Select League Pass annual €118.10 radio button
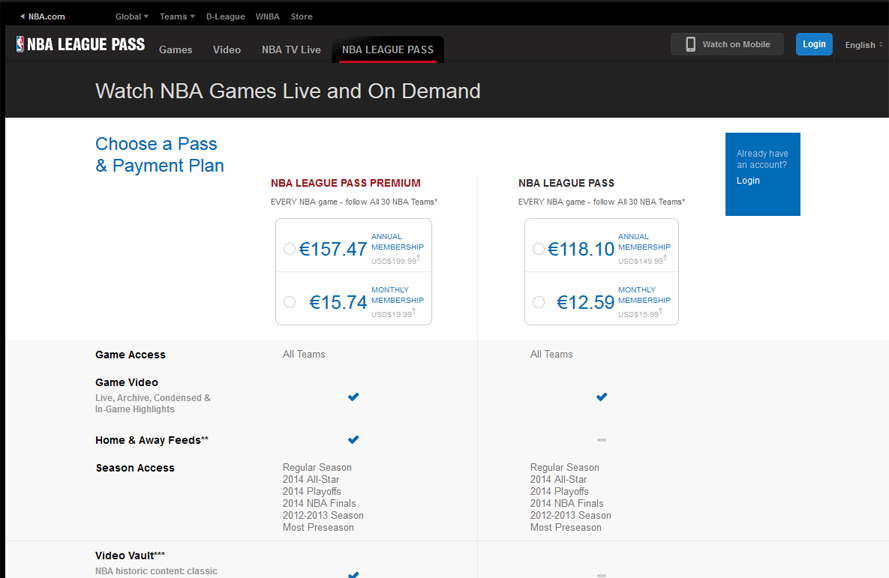Screen dimensions: 889x578 tap(539, 249)
